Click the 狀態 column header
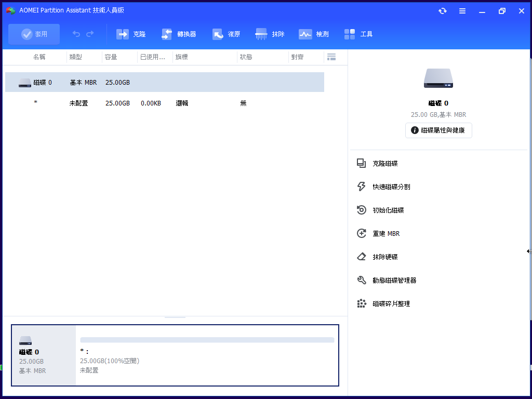The height and width of the screenshot is (399, 532). click(x=246, y=57)
